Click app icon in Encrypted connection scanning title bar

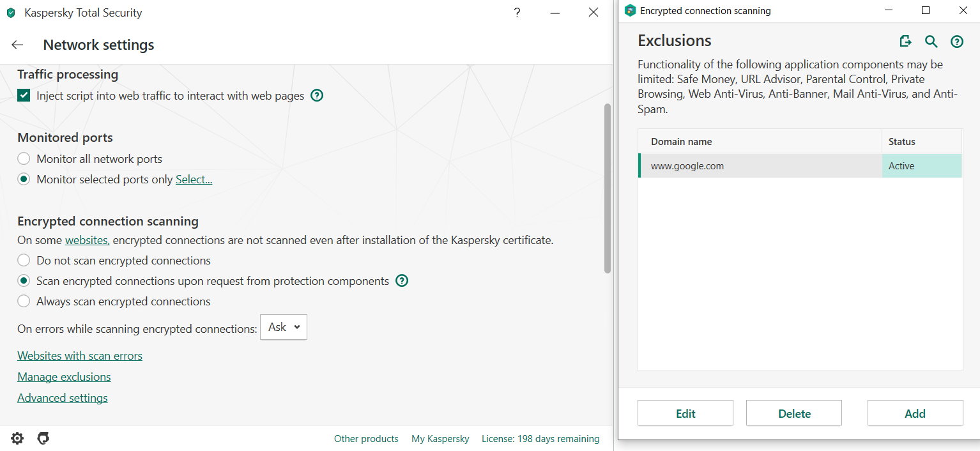[631, 10]
